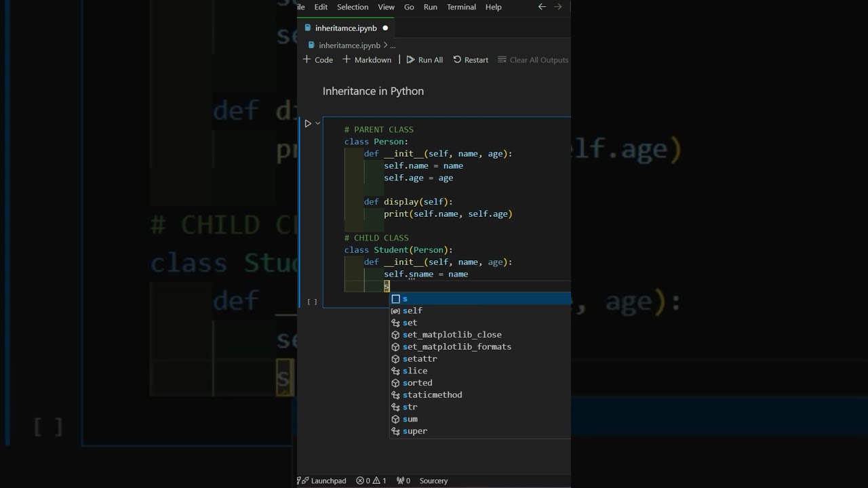Open the Run menu
The height and width of the screenshot is (488, 868).
point(430,7)
